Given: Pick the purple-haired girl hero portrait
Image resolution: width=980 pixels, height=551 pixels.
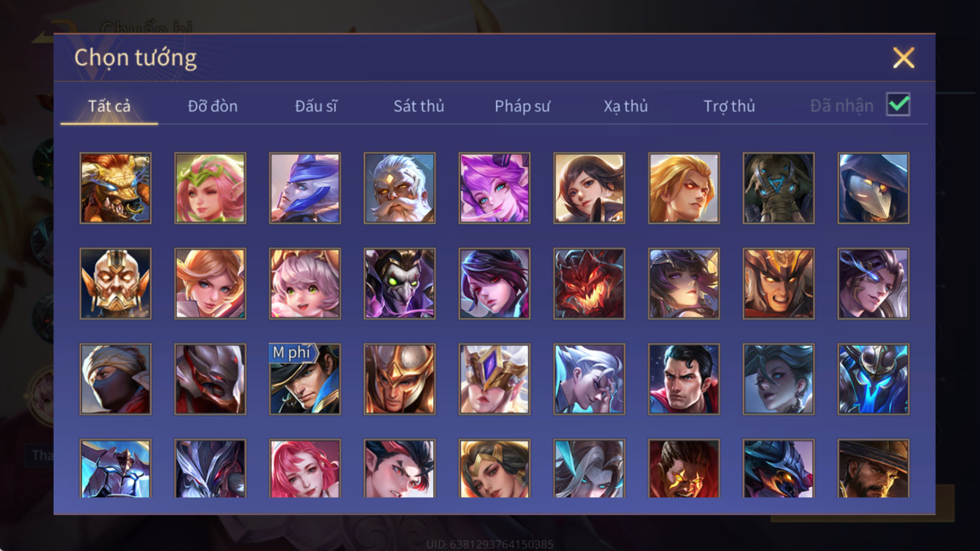Looking at the screenshot, I should (x=494, y=188).
